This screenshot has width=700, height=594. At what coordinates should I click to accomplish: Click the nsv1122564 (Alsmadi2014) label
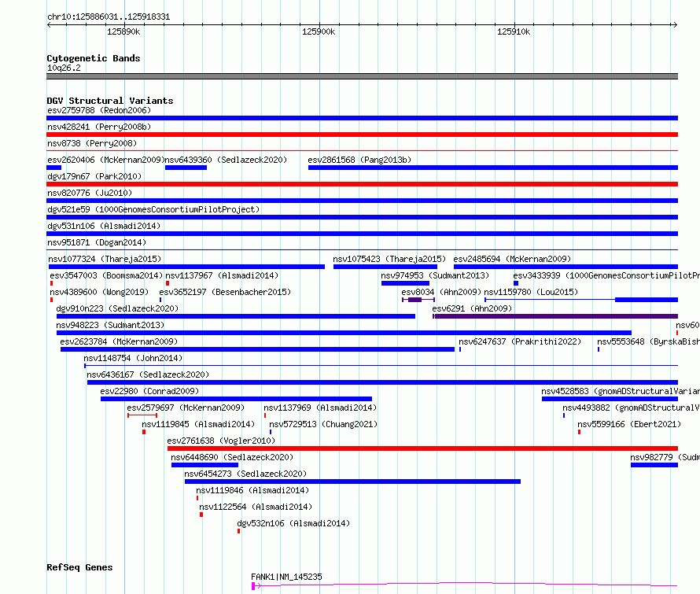point(256,507)
